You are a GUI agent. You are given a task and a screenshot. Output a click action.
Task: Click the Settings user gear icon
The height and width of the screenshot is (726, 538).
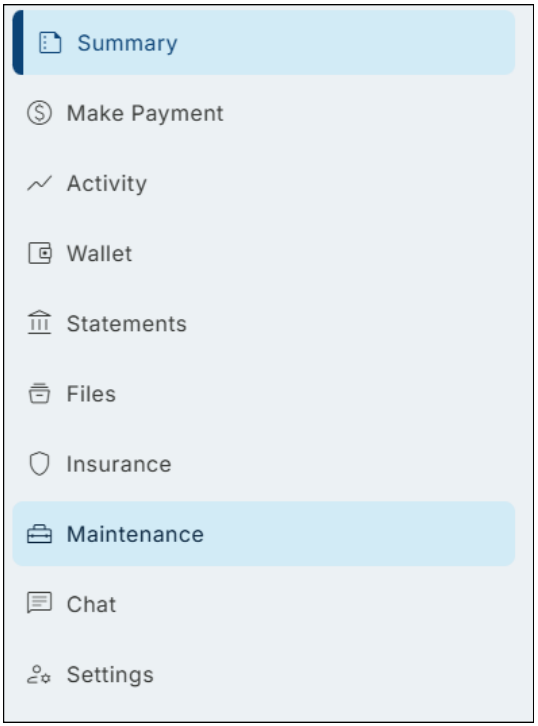[39, 675]
